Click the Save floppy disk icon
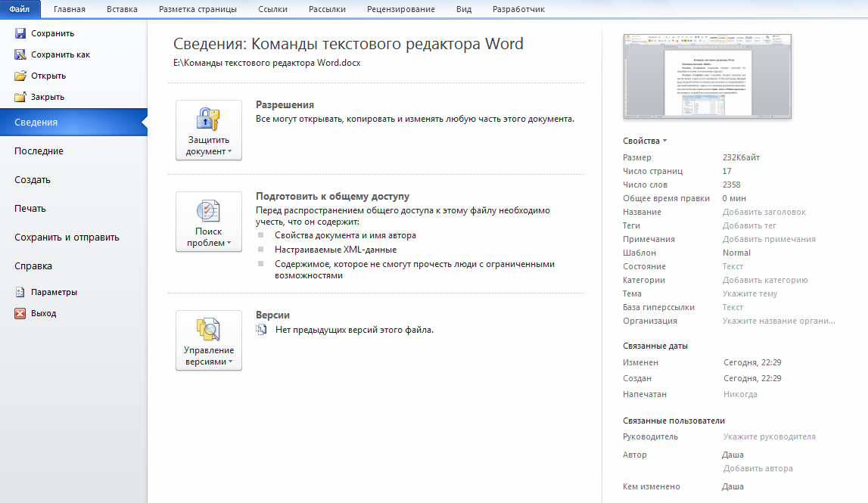Viewport: 868px width, 503px height. (x=20, y=33)
